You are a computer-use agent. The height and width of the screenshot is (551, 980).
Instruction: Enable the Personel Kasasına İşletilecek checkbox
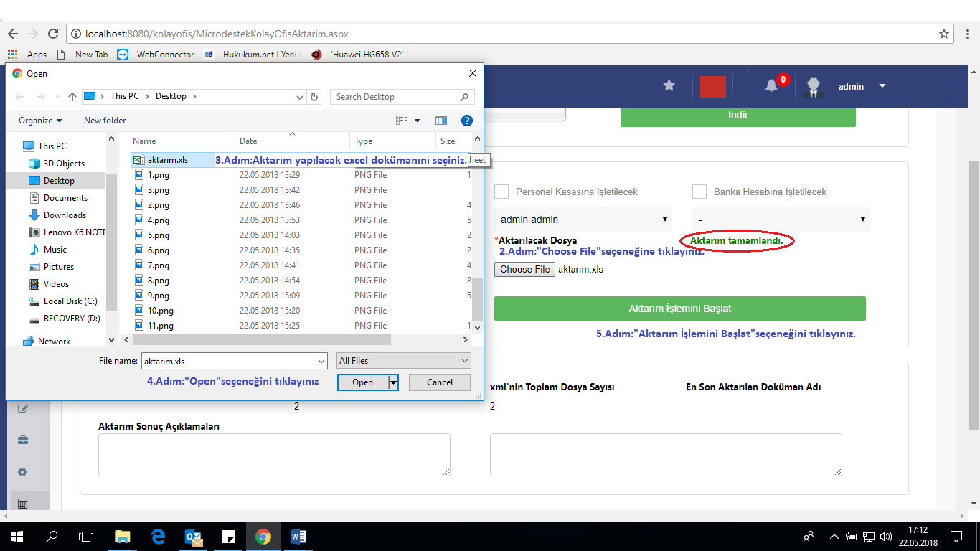501,192
